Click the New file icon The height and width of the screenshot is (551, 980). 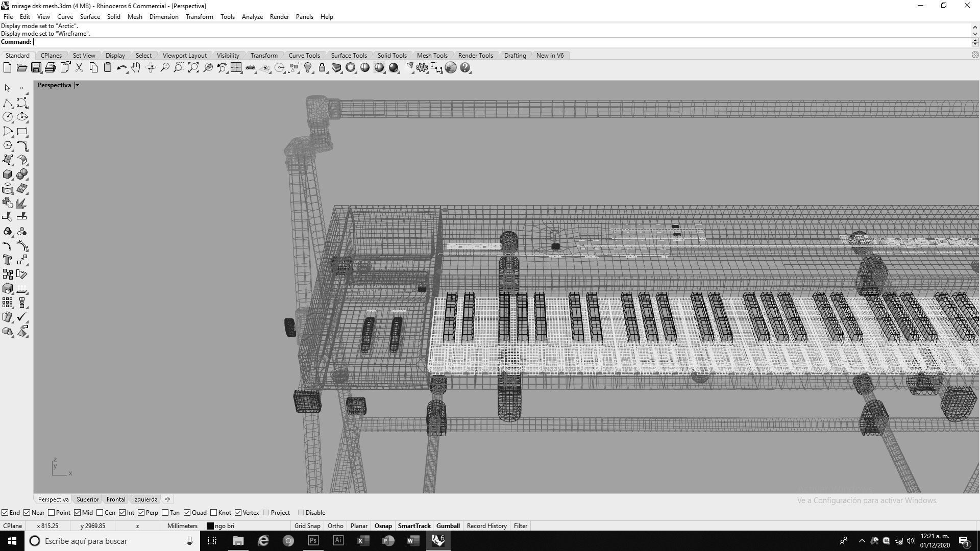click(7, 67)
